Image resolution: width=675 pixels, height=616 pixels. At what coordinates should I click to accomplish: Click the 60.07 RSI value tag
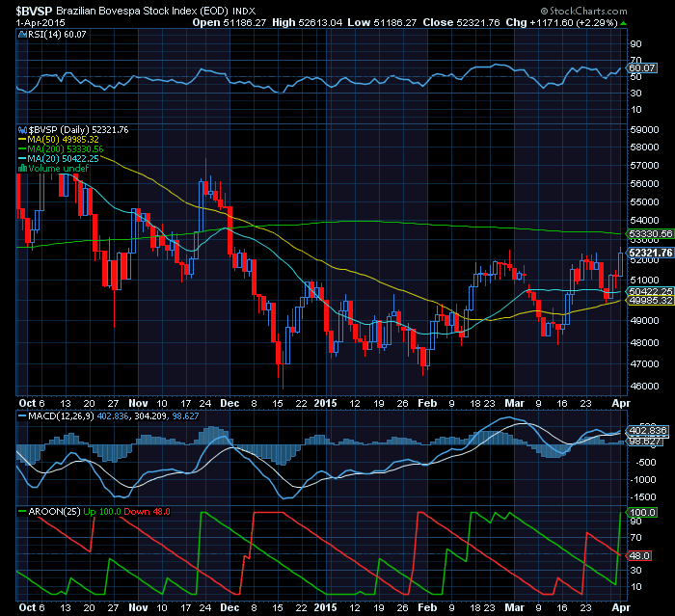click(x=642, y=68)
